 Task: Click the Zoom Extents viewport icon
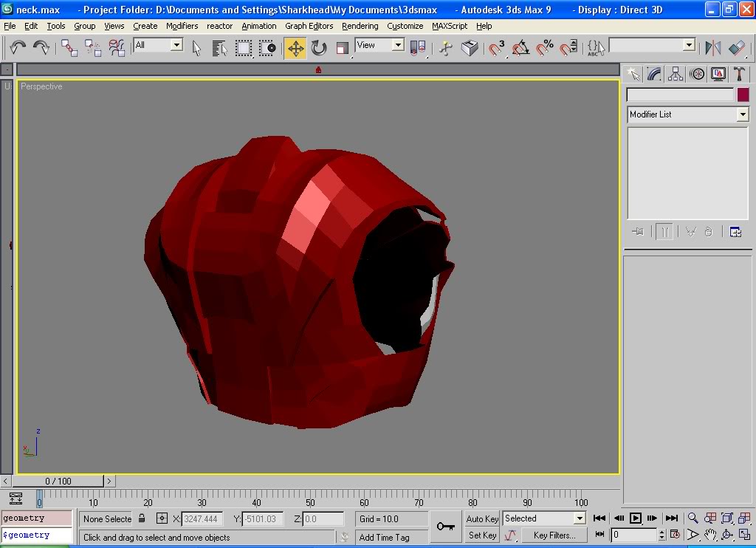pos(727,518)
